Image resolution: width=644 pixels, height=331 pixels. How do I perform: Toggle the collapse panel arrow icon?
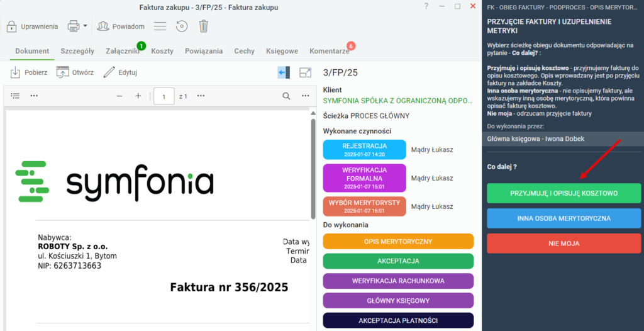pyautogui.click(x=284, y=72)
